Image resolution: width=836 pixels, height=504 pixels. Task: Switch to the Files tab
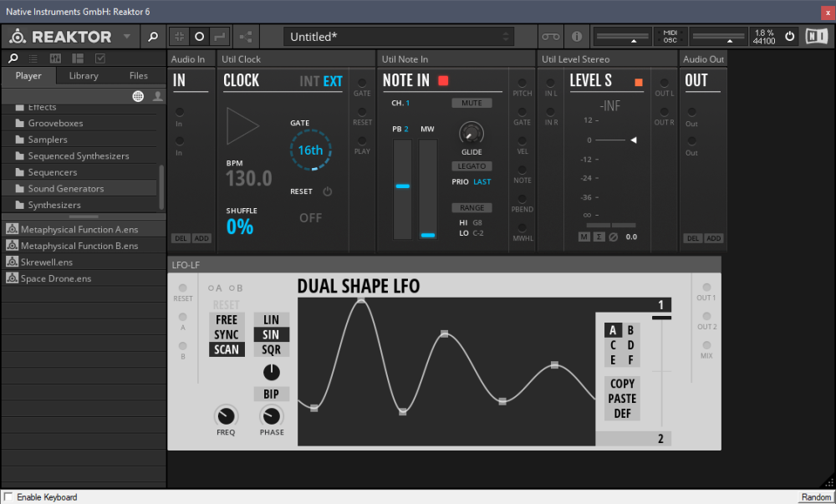tap(139, 76)
